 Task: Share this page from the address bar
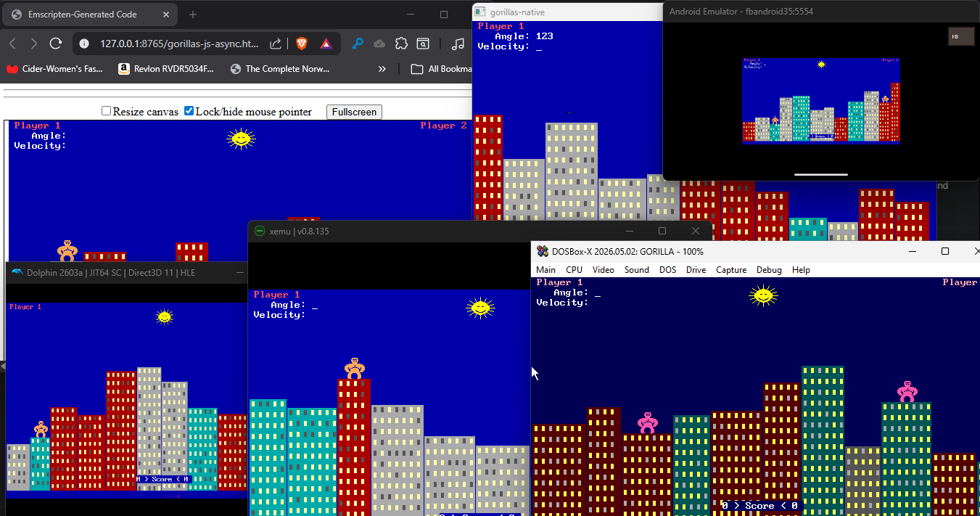point(276,44)
